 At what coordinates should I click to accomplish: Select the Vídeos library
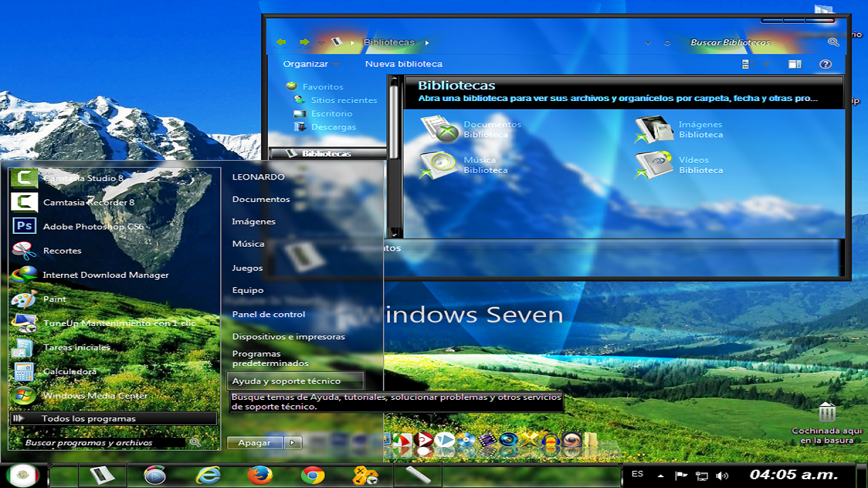point(679,165)
